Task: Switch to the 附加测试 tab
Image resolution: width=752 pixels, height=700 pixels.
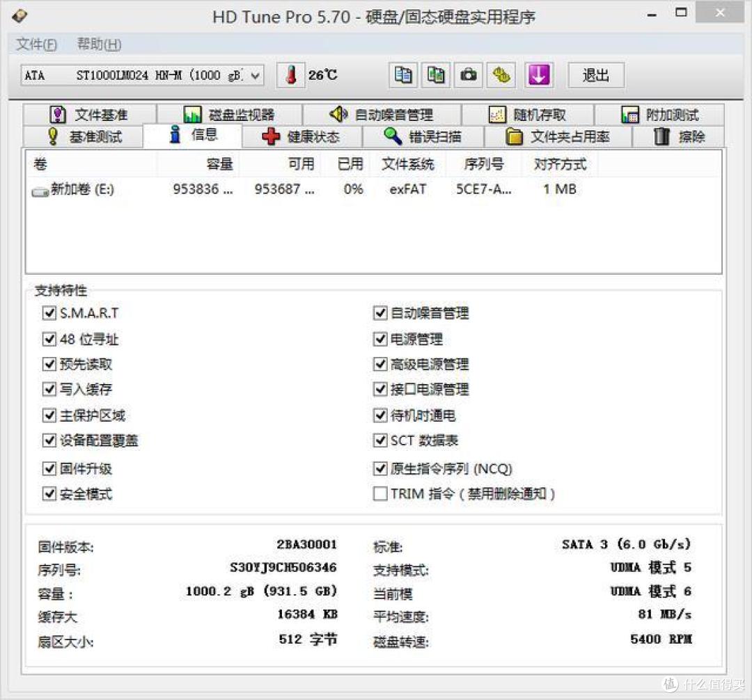Action: point(659,115)
